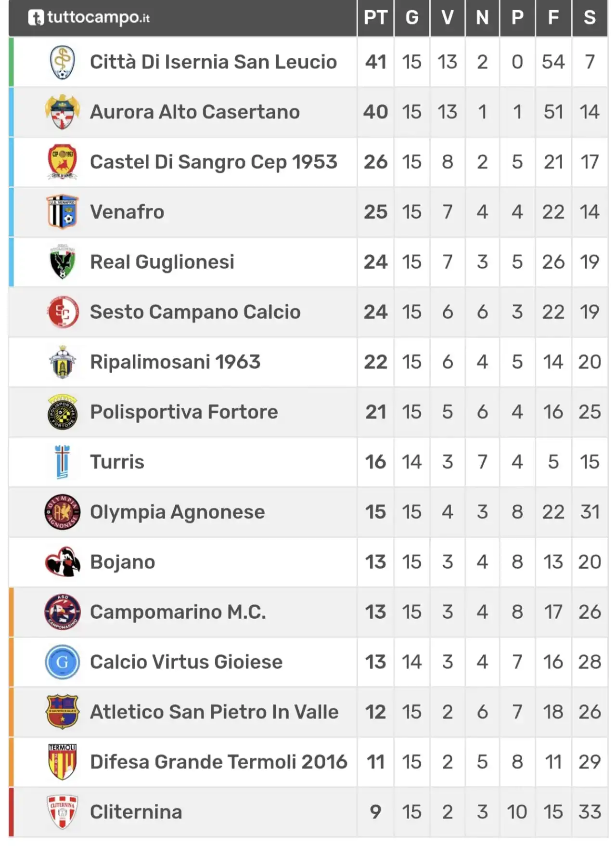Screen dimensions: 616x846
Task: Open the Real Guglionesi eagle crest
Action: (63, 262)
